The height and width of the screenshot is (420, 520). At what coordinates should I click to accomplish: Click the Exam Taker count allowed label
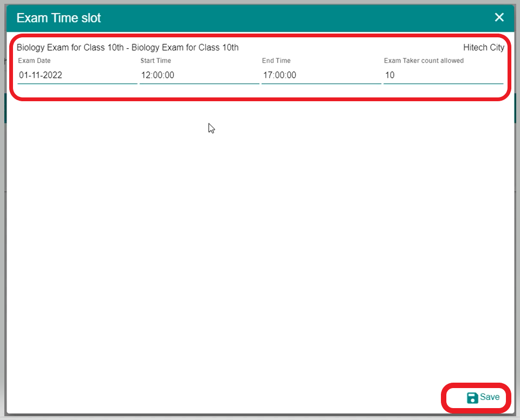[x=424, y=61]
